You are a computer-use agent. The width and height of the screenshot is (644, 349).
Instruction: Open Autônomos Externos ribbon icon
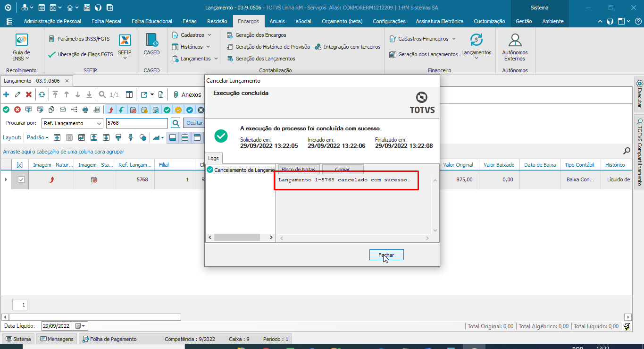click(x=515, y=47)
